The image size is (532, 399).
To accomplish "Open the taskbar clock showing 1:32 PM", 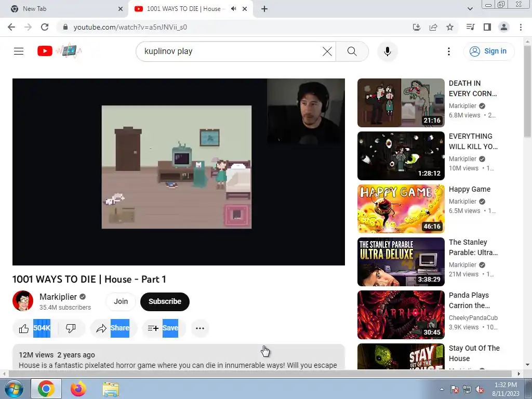I will (x=506, y=389).
